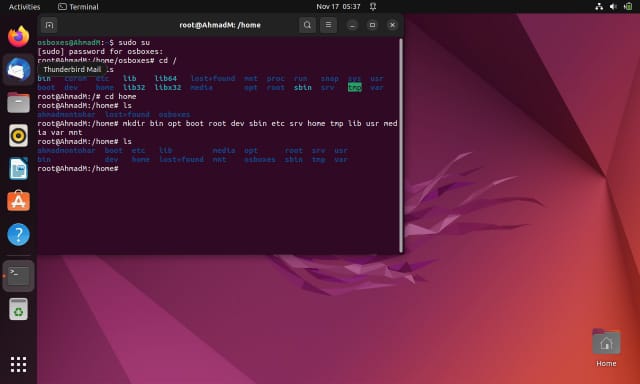Viewport: 640px width, 384px height.
Task: Launch LibreOffice Writer from the dock
Action: click(x=18, y=169)
